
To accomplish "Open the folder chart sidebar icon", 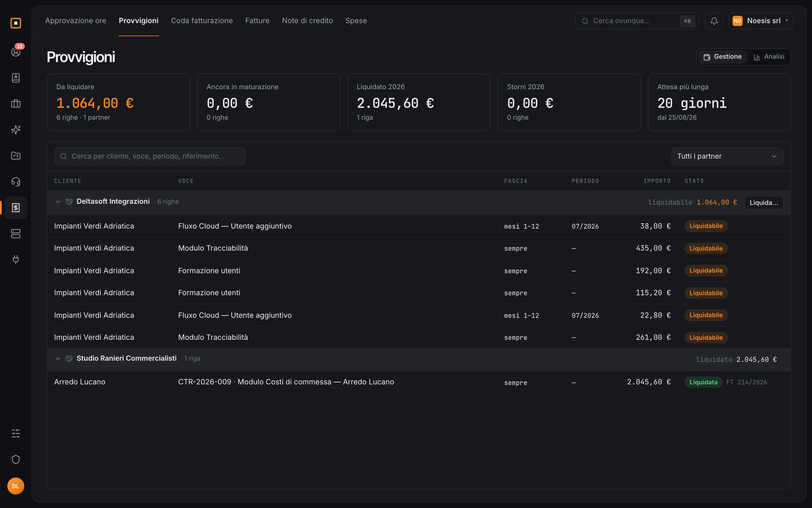I will [16, 156].
